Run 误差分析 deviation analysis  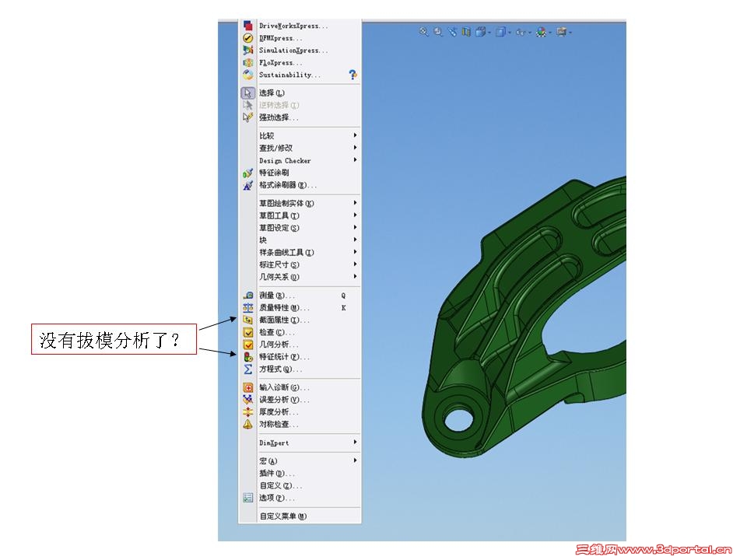(x=299, y=400)
